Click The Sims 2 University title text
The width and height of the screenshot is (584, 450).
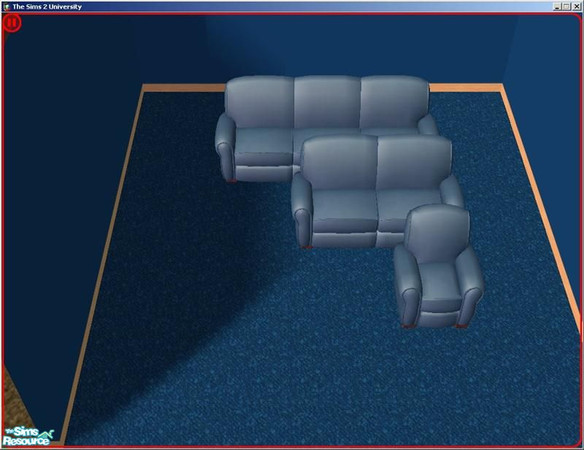coord(47,6)
